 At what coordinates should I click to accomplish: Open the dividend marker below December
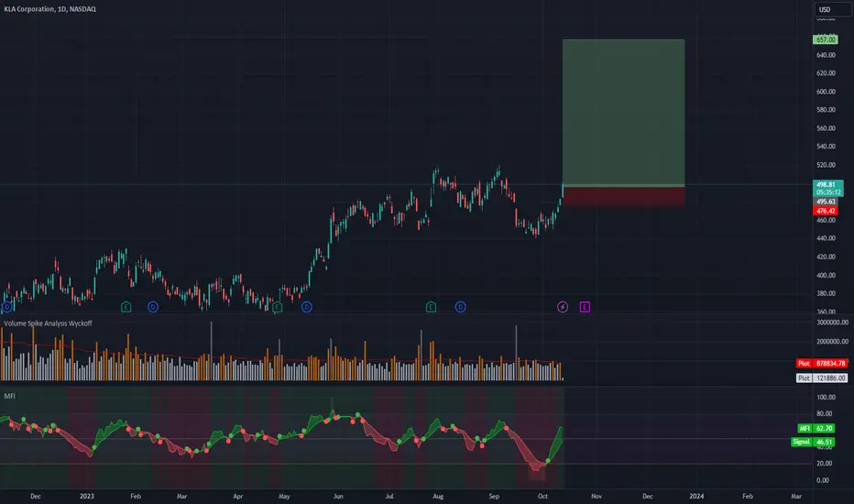(x=6, y=307)
